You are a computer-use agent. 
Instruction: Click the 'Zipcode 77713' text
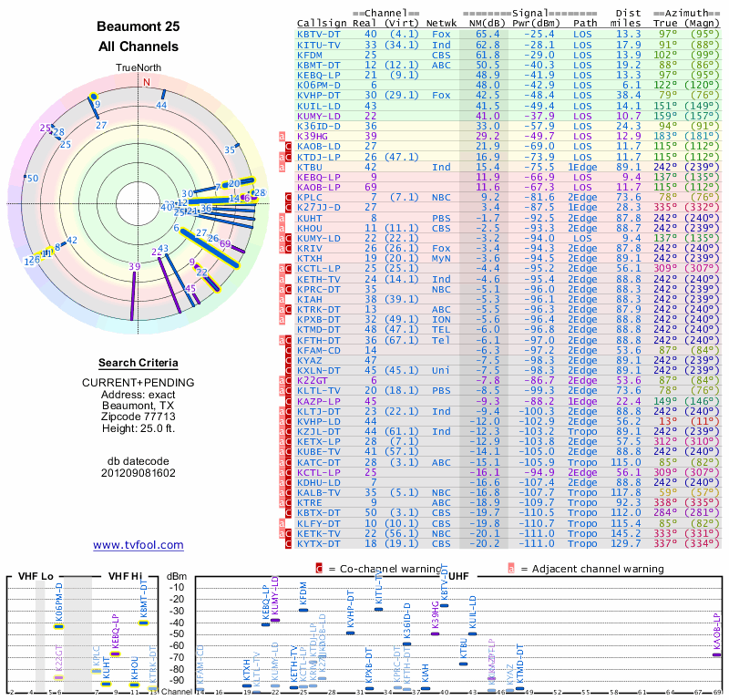tap(139, 417)
